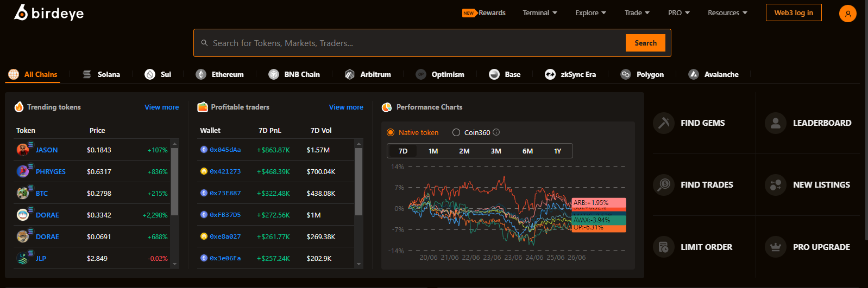Screen dimensions: 868x288
Task: Open the user profile avatar icon
Action: (x=847, y=14)
